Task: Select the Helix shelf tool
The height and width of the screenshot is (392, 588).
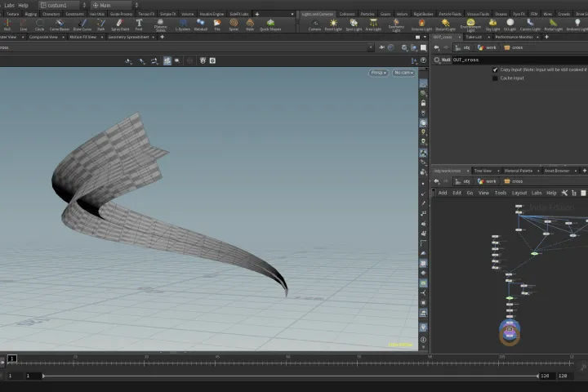Action: pos(250,24)
